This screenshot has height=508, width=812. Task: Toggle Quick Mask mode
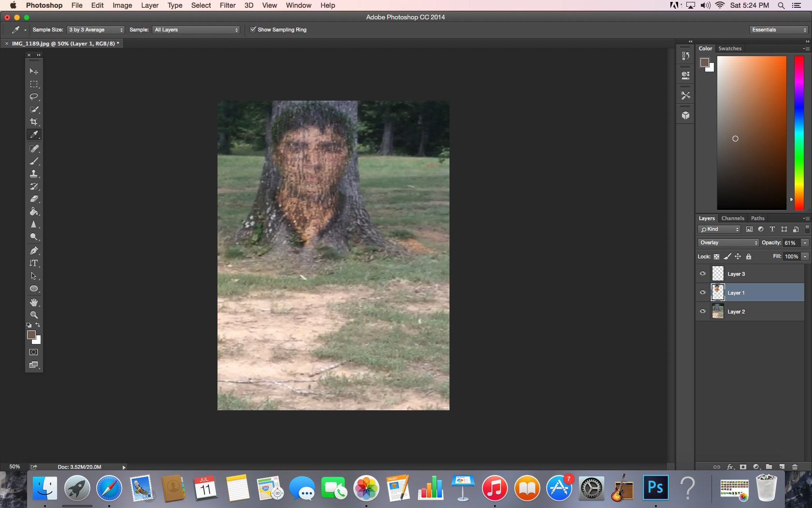coord(34,352)
